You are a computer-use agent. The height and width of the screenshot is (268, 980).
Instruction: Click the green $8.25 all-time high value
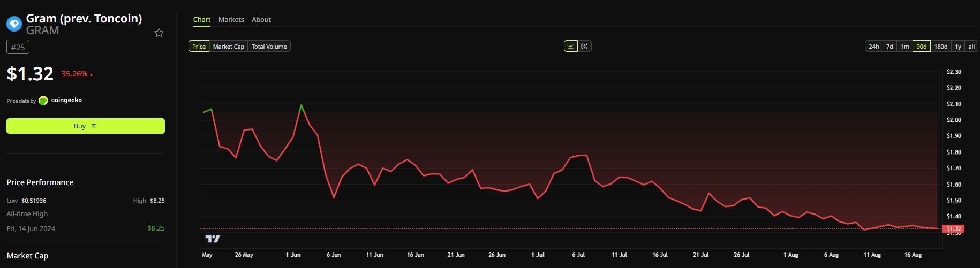[156, 228]
